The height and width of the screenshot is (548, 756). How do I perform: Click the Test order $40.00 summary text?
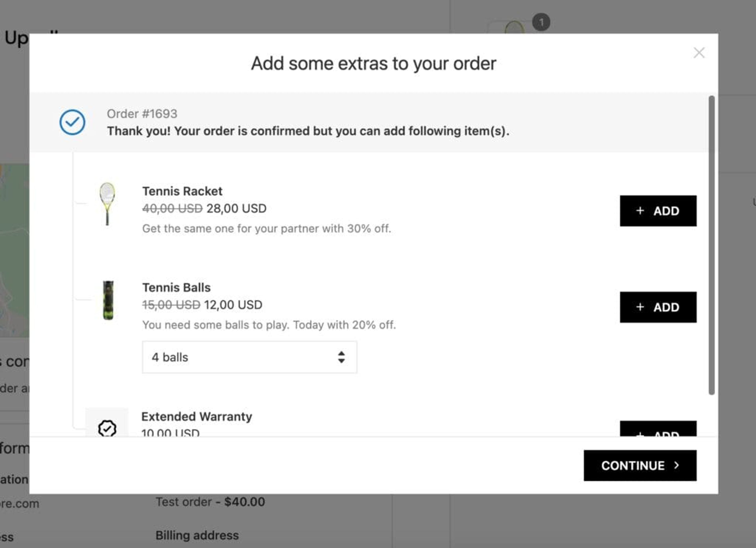210,502
